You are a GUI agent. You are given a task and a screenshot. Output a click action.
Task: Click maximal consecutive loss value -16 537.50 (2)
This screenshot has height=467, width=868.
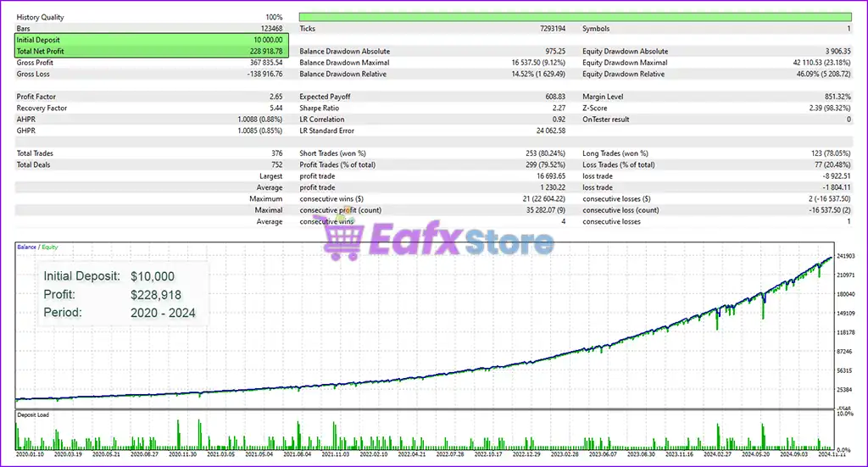[831, 209]
